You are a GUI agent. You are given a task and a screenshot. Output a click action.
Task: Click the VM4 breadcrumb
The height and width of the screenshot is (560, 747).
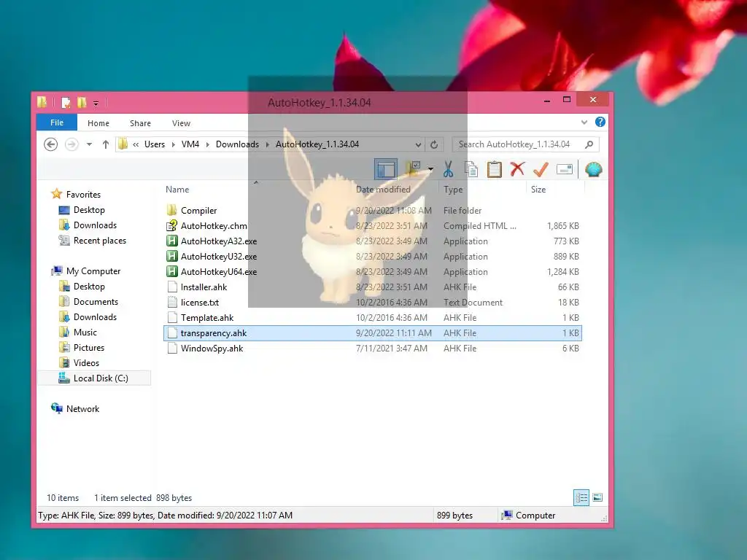(190, 144)
